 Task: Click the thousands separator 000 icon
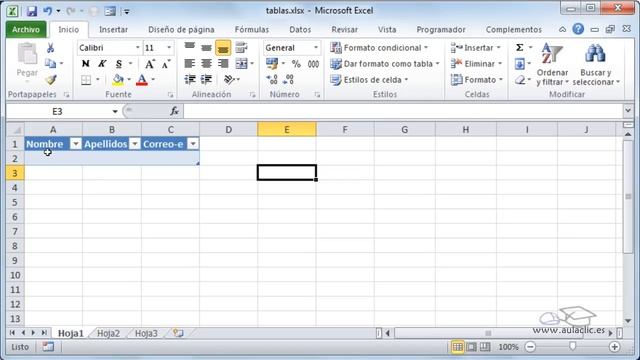[313, 64]
